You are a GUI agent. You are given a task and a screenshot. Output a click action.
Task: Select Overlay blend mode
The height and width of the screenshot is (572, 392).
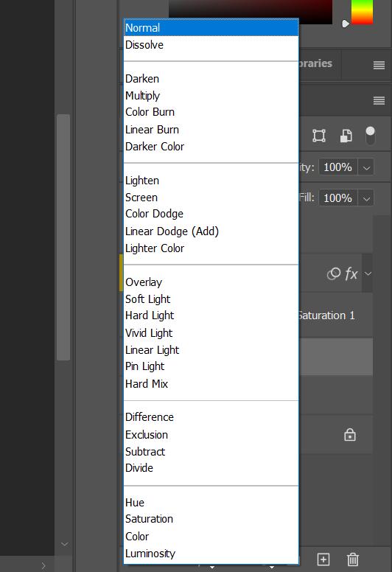click(x=211, y=282)
